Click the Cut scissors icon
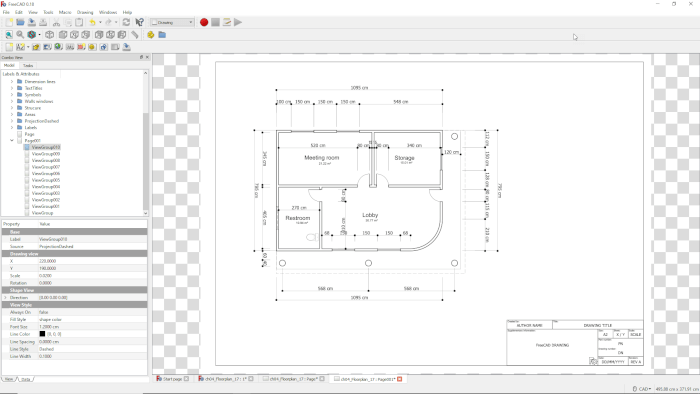 [56, 22]
